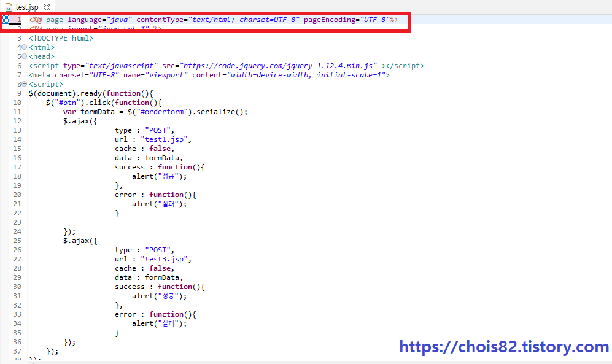This screenshot has width=612, height=364.
Task: Click success : function on line 30
Action: tap(160, 287)
